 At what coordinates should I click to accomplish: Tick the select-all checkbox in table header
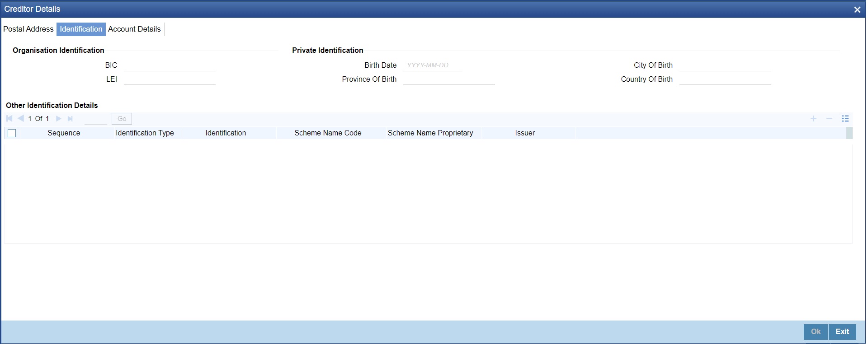tap(12, 133)
